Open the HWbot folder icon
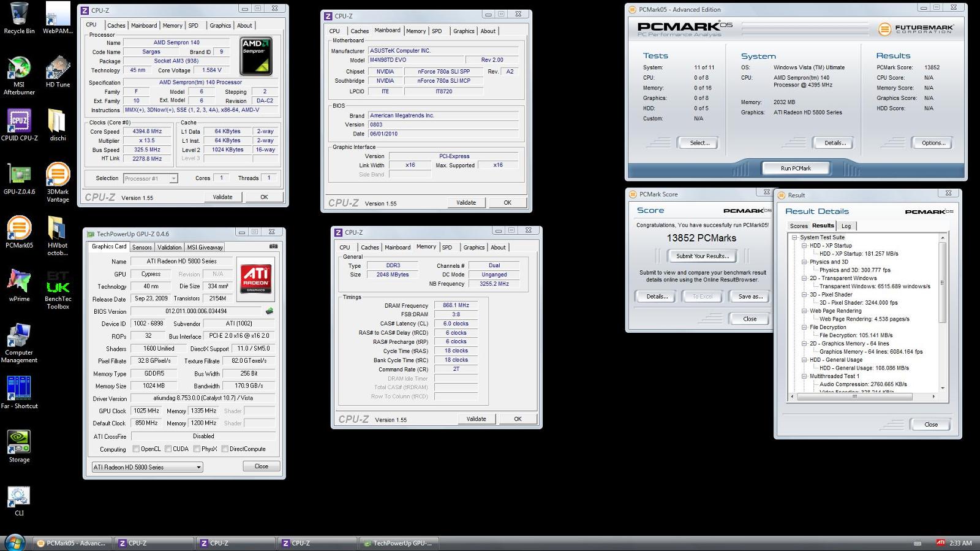Image resolution: width=980 pixels, height=551 pixels. (58, 235)
